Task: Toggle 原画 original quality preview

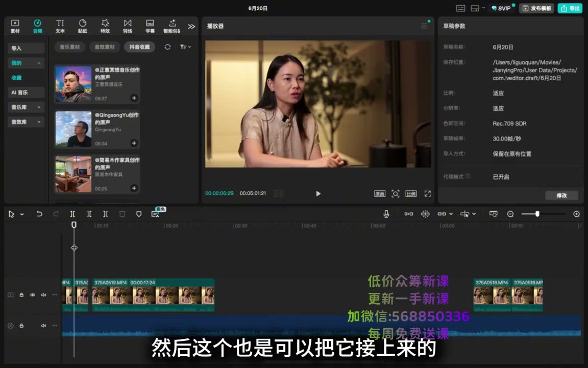Action: (x=380, y=193)
